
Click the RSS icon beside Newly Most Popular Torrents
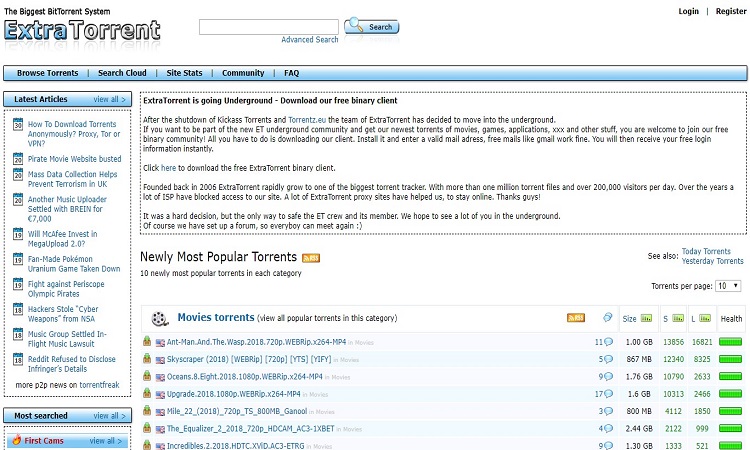[x=311, y=258]
